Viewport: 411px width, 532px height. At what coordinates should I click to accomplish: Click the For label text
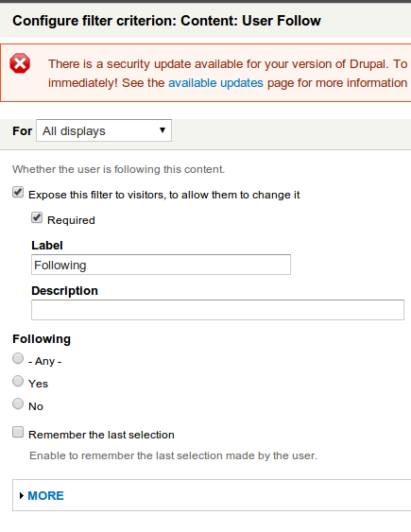click(x=23, y=131)
